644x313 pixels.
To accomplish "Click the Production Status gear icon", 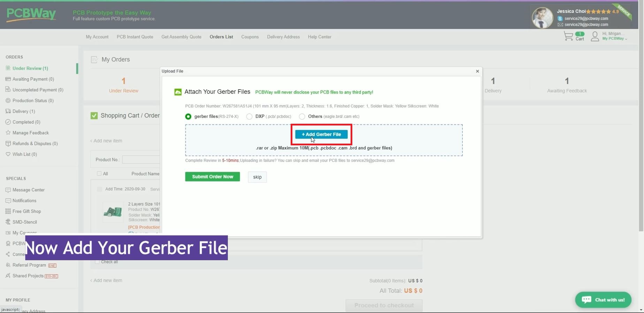I will pos(8,100).
